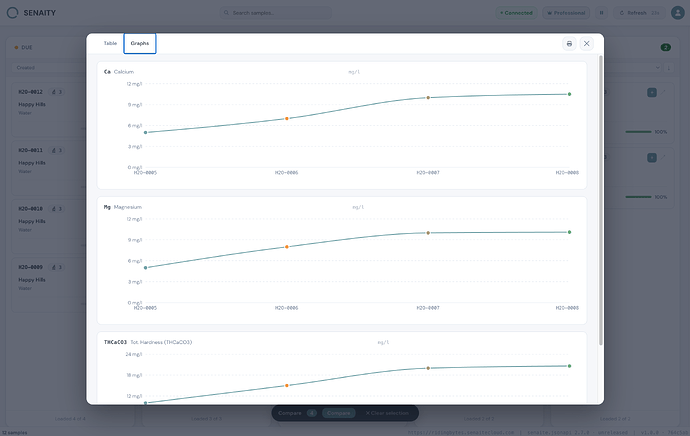Click the selection count badge showing 4
The image size is (690, 436).
point(312,413)
